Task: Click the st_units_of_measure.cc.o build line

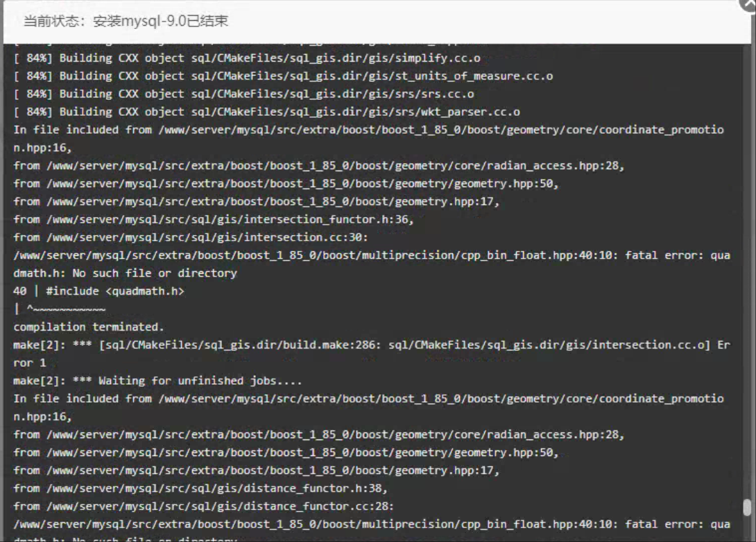Action: click(283, 76)
